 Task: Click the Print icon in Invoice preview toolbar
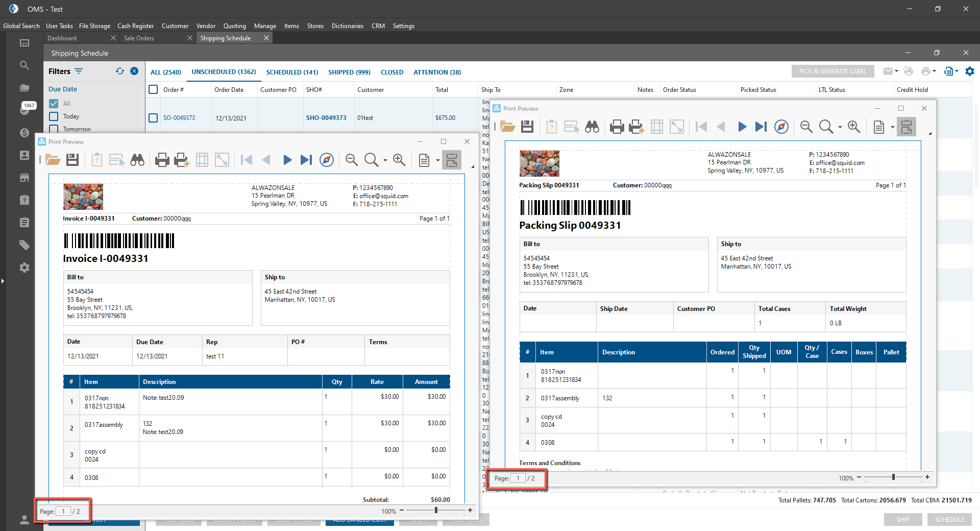[x=162, y=160]
